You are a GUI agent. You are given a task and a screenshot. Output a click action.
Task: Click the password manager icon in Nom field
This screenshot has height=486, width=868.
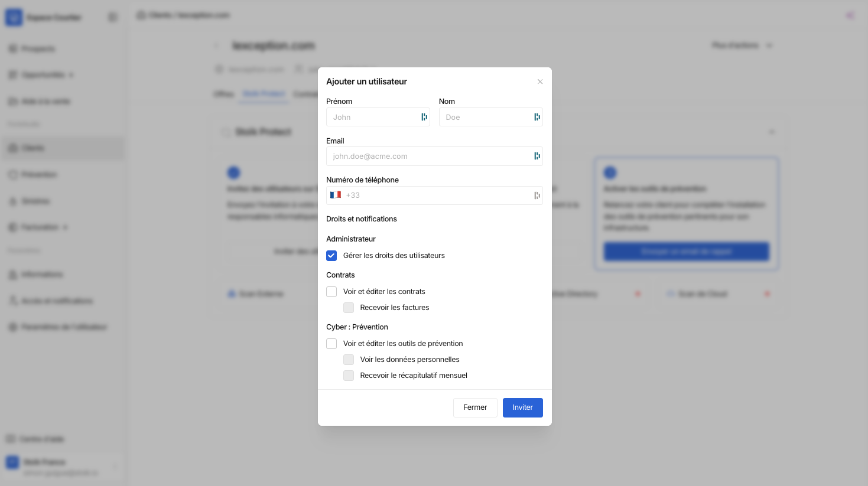coord(537,117)
